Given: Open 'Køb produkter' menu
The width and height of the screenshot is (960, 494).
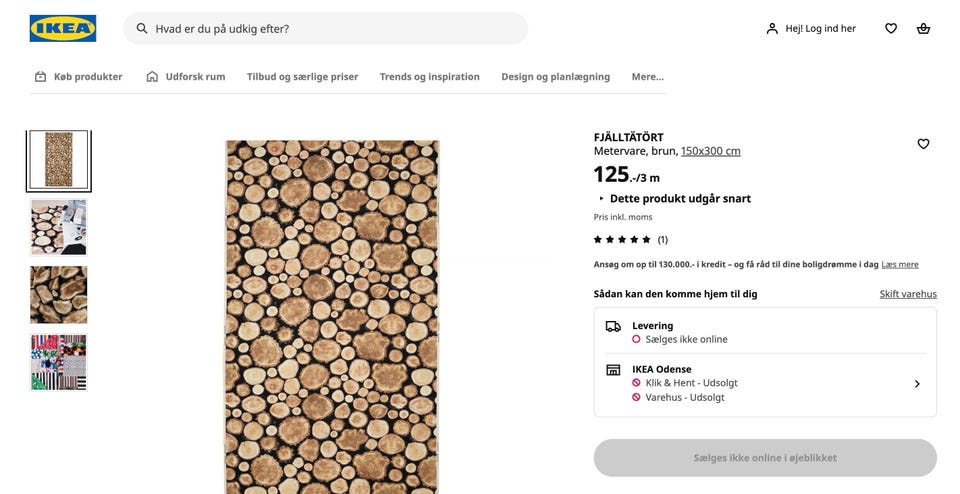Looking at the screenshot, I should click(78, 76).
